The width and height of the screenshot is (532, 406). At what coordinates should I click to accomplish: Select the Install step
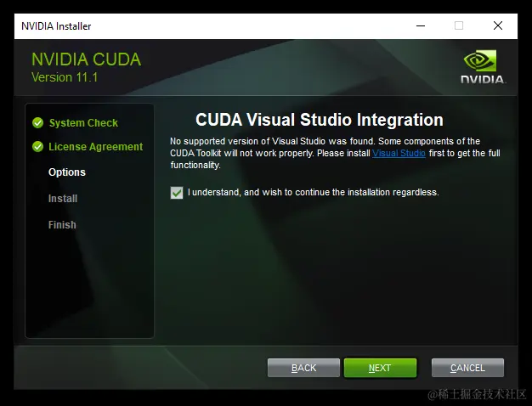point(63,199)
